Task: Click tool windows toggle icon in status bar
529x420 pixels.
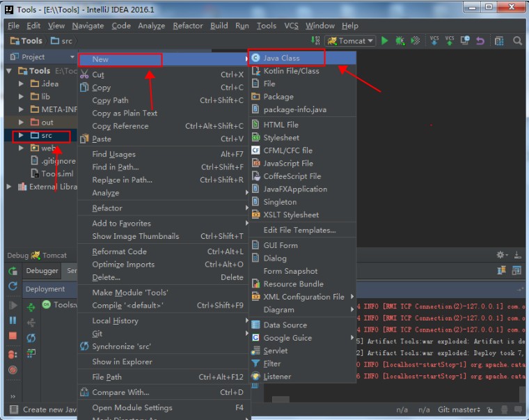Action: pyautogui.click(x=14, y=410)
